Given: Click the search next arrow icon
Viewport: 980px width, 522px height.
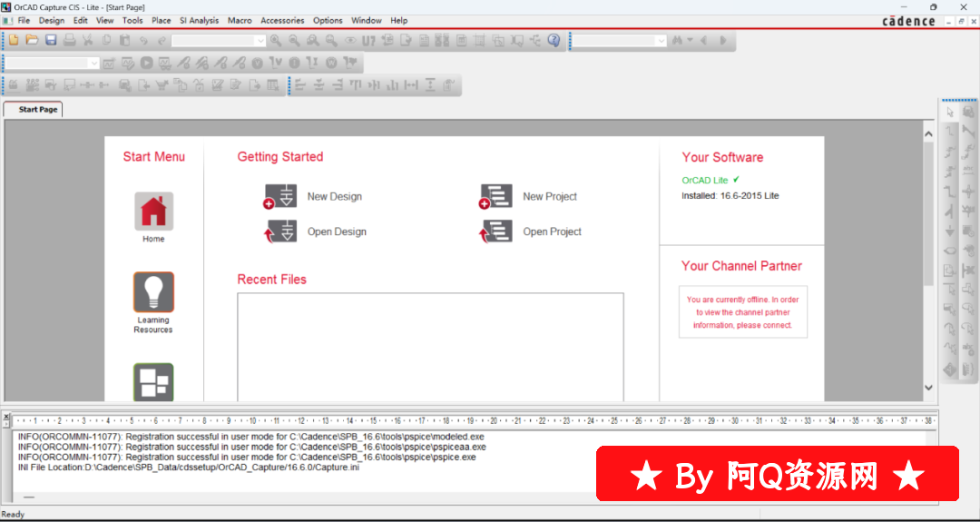Looking at the screenshot, I should (x=722, y=41).
